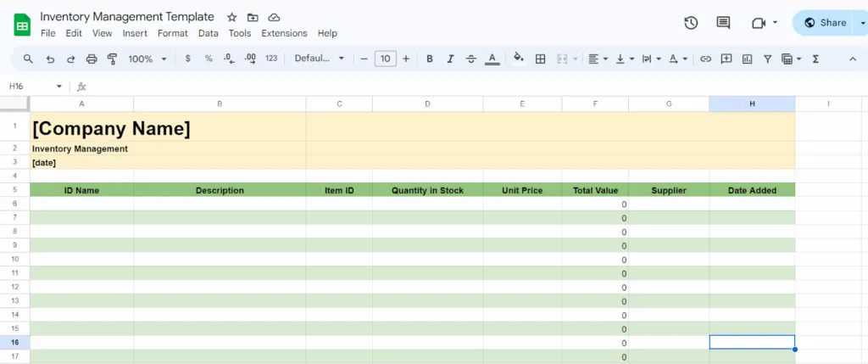
Task: Click the merge cells icon
Action: point(563,59)
